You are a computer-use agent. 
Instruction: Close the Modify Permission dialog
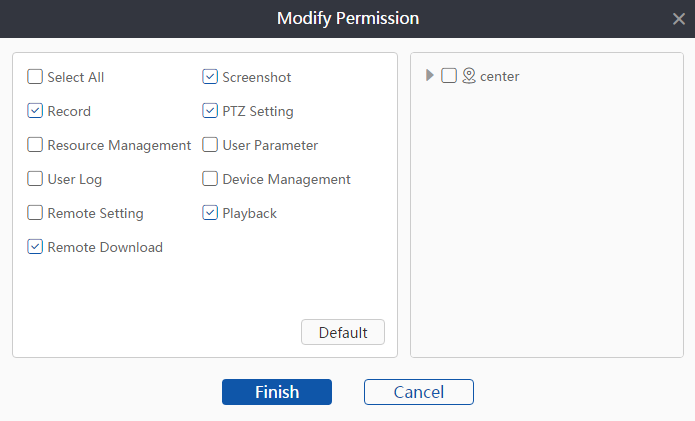tap(679, 19)
